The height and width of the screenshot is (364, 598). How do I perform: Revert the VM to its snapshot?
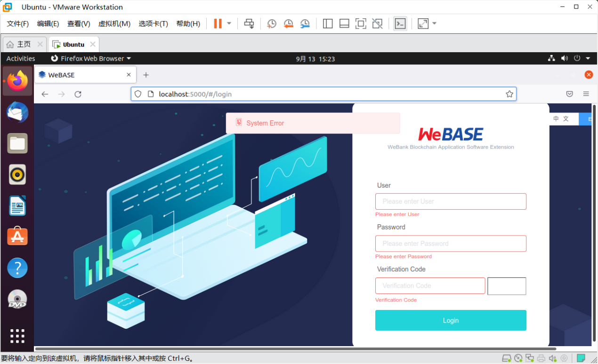(x=289, y=24)
